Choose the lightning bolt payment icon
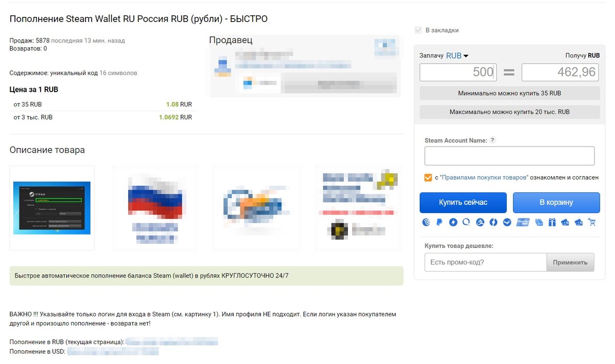 tap(453, 222)
